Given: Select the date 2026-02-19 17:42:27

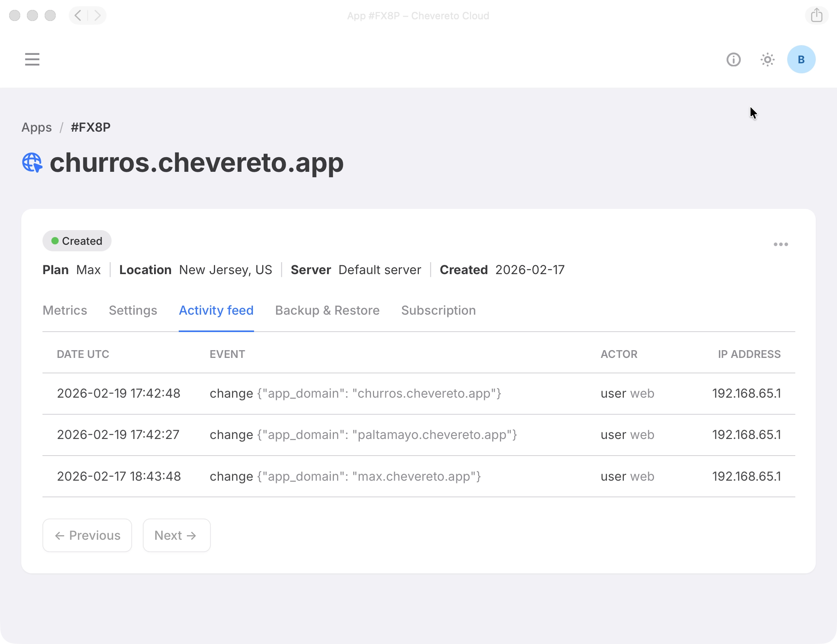Looking at the screenshot, I should tap(118, 435).
